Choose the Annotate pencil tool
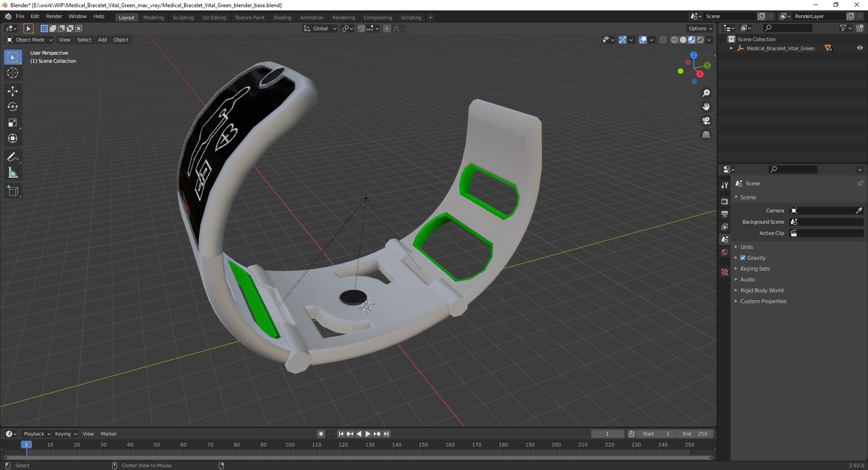The image size is (868, 470). [13, 157]
